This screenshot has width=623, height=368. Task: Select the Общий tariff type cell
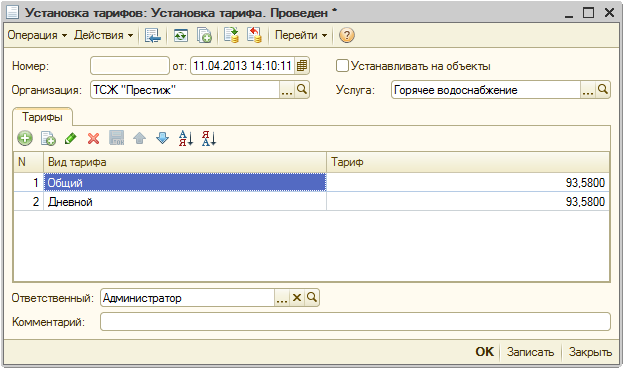[185, 182]
